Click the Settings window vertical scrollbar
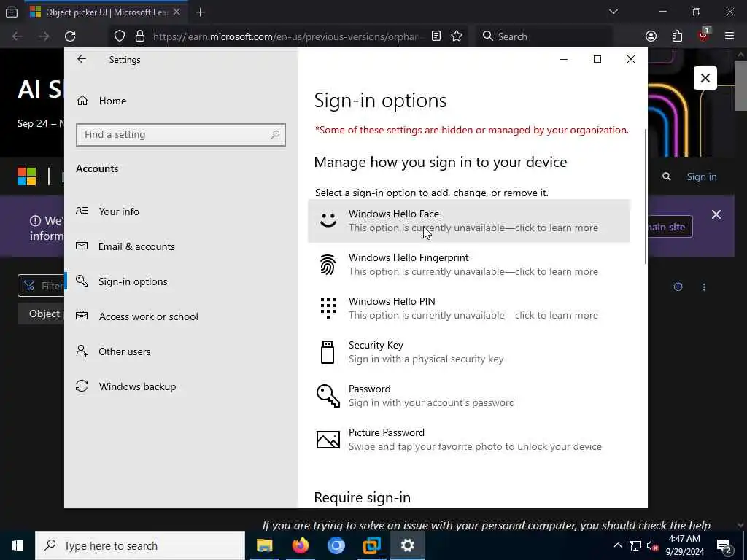 (646, 196)
